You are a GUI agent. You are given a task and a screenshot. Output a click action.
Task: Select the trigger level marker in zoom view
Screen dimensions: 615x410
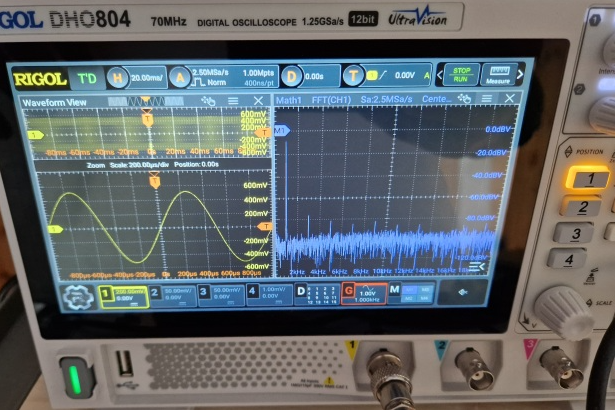pyautogui.click(x=265, y=226)
